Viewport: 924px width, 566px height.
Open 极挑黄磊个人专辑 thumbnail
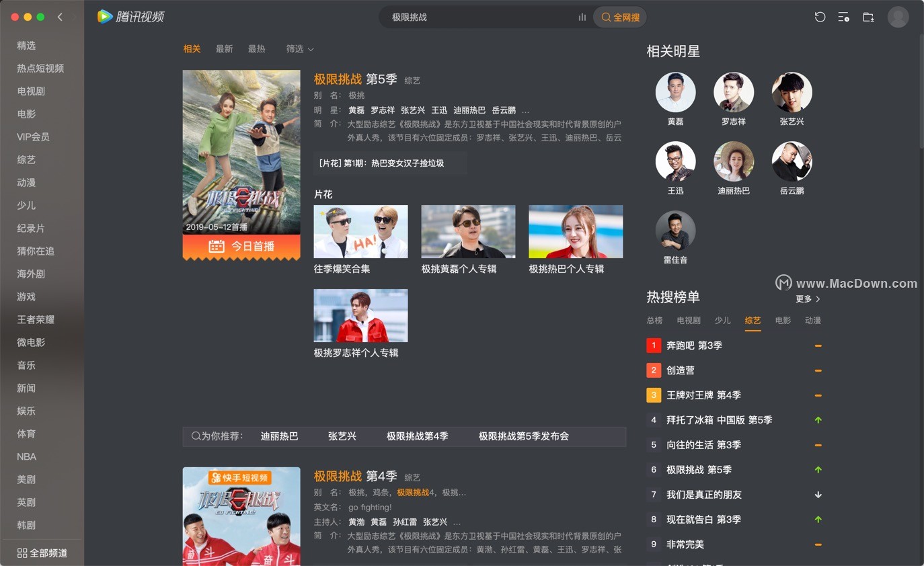[468, 231]
